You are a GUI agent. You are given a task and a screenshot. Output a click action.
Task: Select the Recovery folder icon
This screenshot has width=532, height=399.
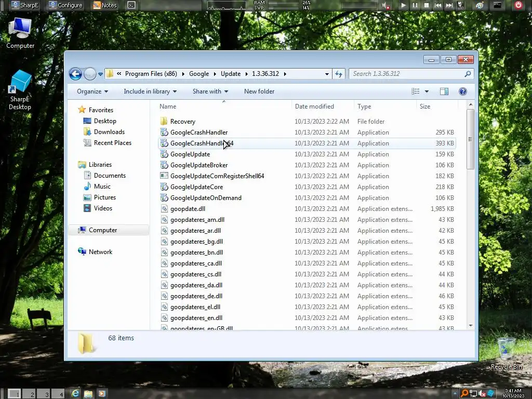tap(164, 121)
